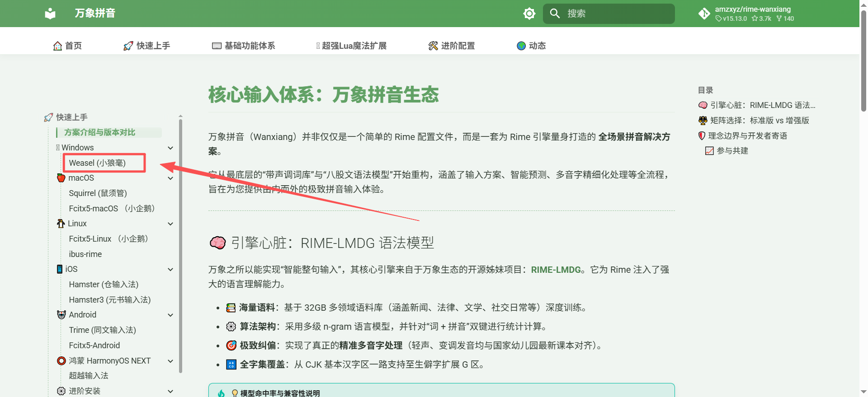The width and height of the screenshot is (868, 397).
Task: Open the 进阶配置 tab
Action: click(x=452, y=46)
